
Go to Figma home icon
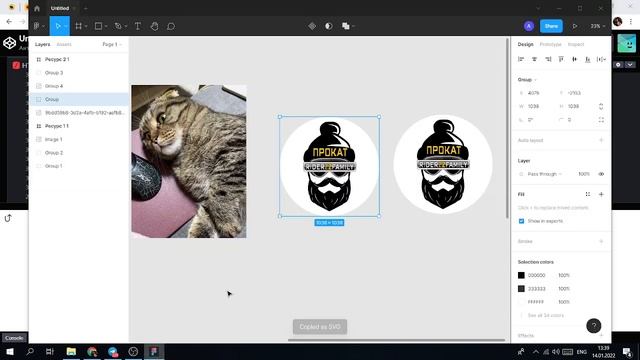37,8
